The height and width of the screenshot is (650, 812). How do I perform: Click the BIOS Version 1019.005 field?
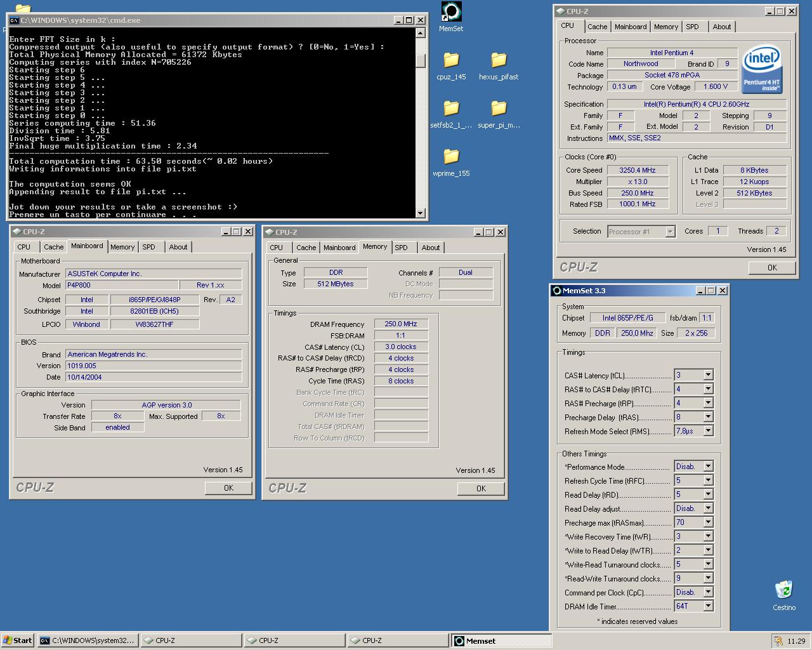click(x=154, y=366)
